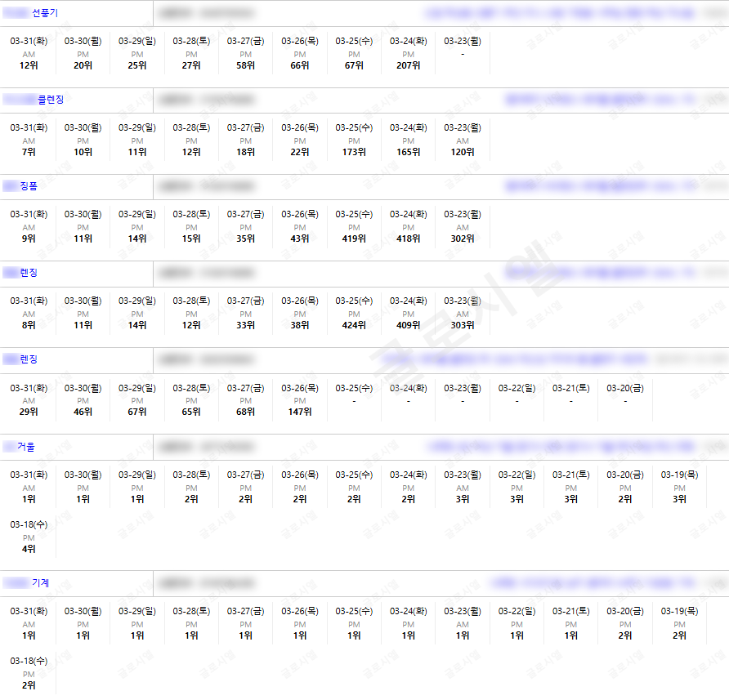729x700 pixels.
Task: Select the 419위 rank cell
Action: pos(354,239)
